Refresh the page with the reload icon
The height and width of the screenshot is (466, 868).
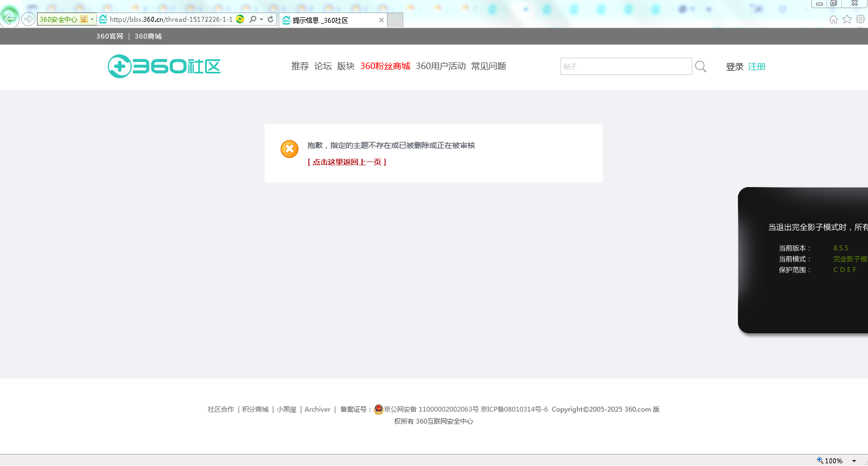[x=270, y=19]
